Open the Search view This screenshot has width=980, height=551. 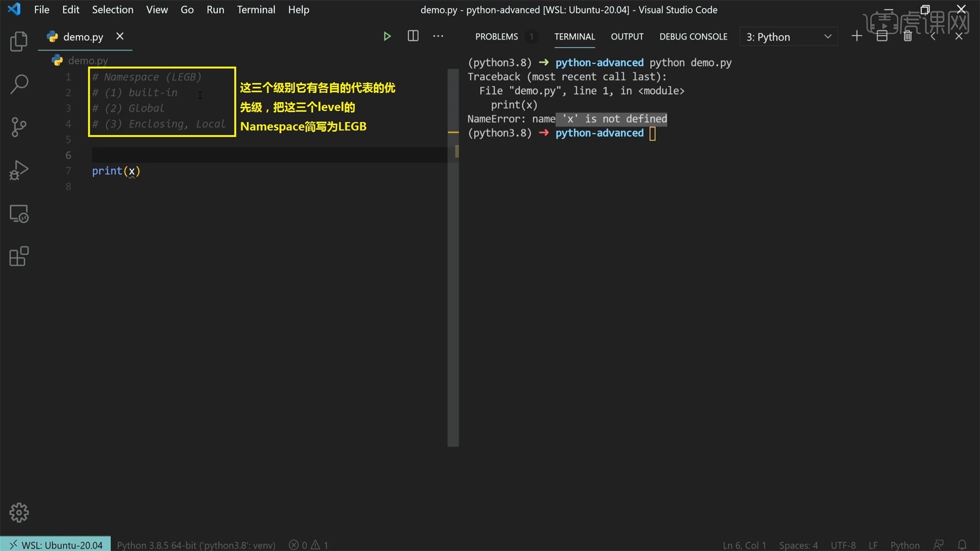(x=19, y=84)
